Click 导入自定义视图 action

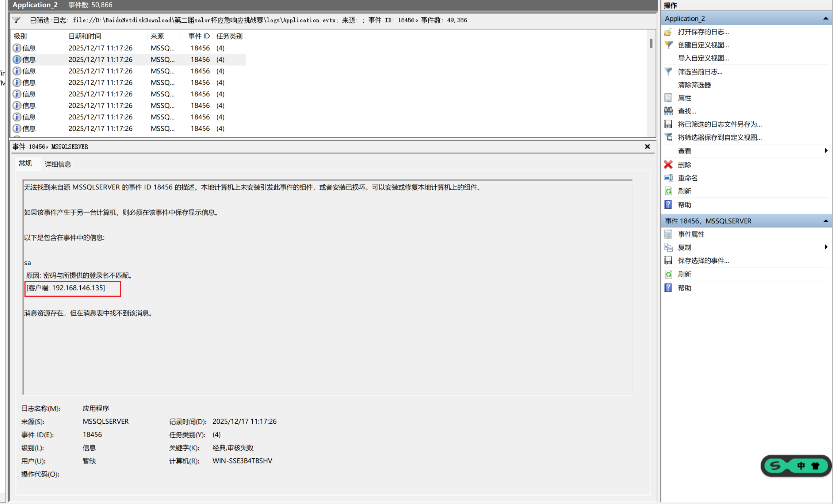703,58
